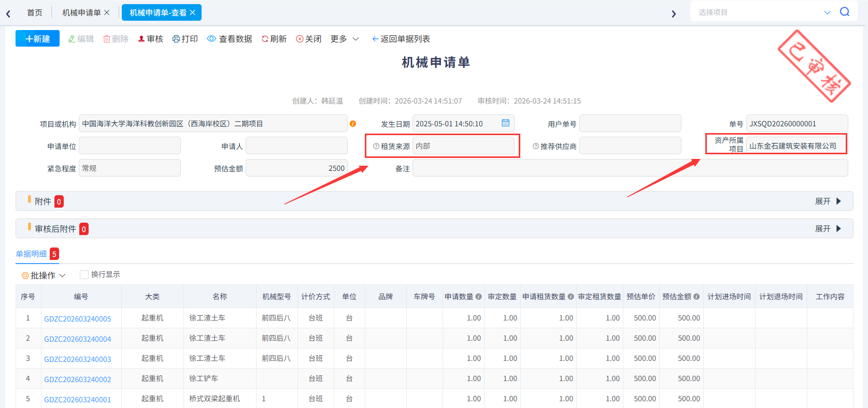868x408 pixels.
Task: Click the 用户单号 input field
Action: 630,123
